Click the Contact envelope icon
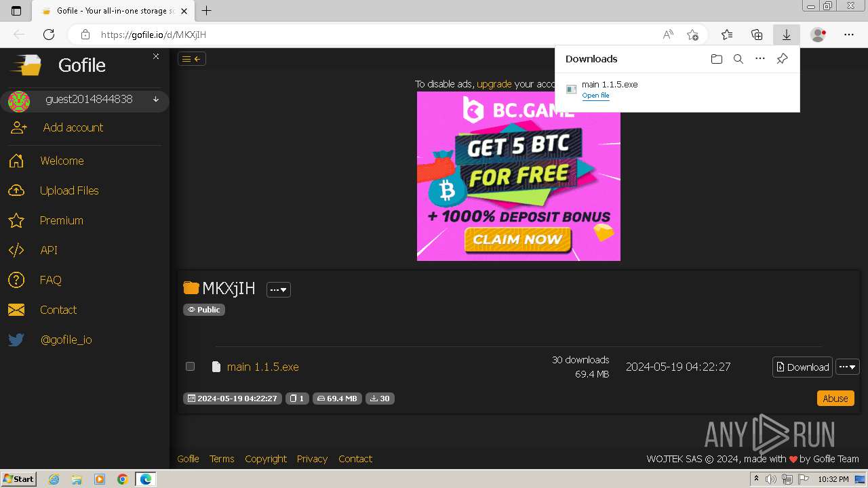Image resolution: width=868 pixels, height=488 pixels. (x=16, y=310)
